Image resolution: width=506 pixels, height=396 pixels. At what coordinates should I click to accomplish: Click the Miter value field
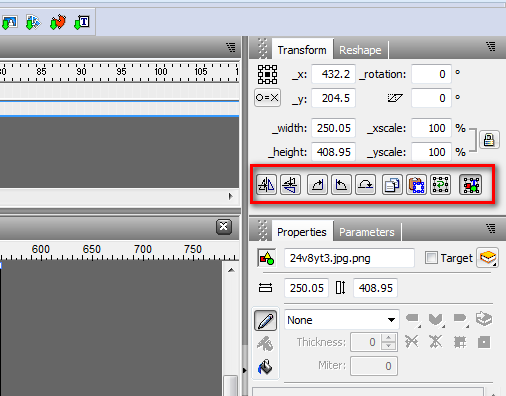pyautogui.click(x=374, y=366)
